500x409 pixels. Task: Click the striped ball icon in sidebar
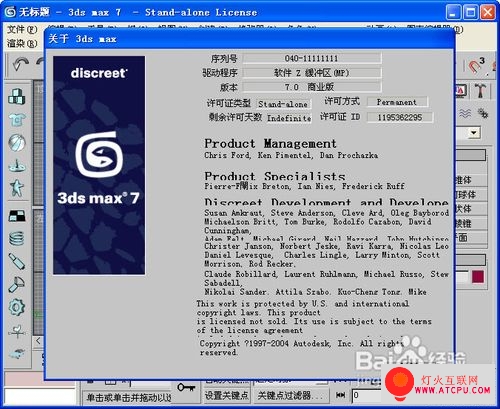(x=17, y=143)
